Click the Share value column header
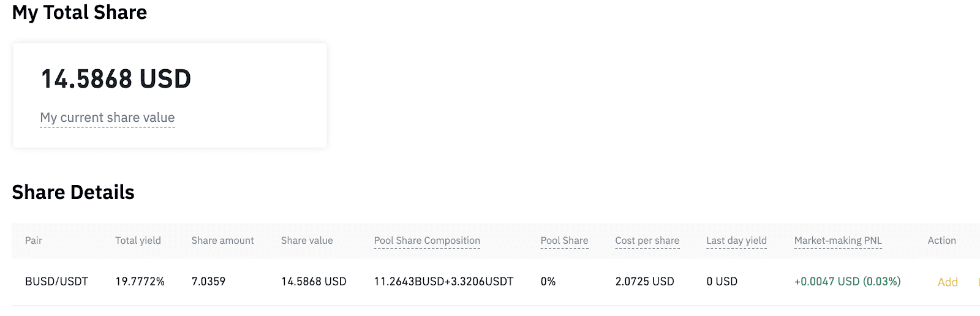Screen dimensions: 980x316 click(307, 241)
